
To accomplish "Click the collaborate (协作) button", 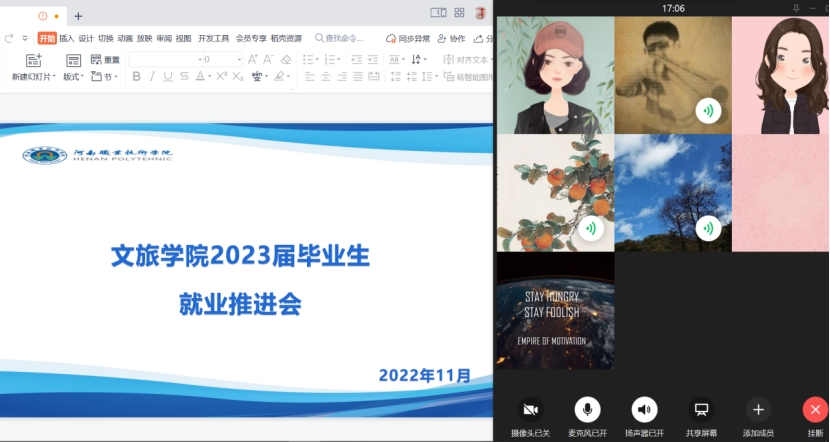I will pos(452,39).
